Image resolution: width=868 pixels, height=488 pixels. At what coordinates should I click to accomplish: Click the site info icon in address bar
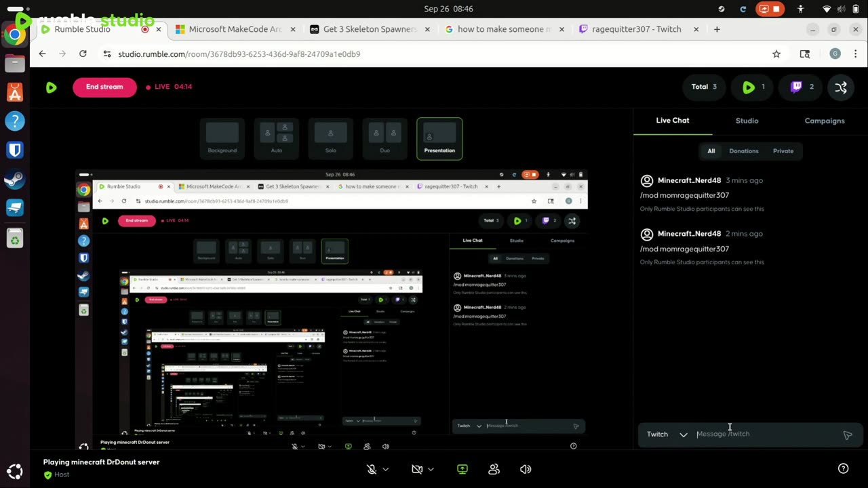click(x=106, y=54)
